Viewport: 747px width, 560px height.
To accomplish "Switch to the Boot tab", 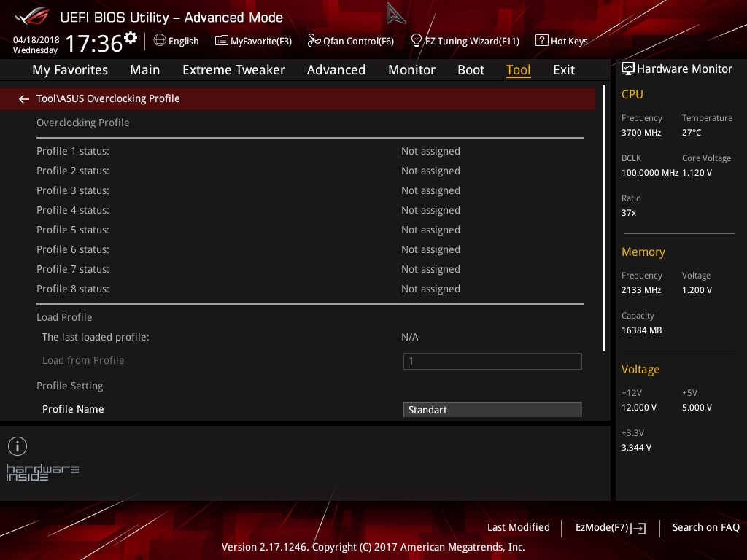I will (471, 70).
